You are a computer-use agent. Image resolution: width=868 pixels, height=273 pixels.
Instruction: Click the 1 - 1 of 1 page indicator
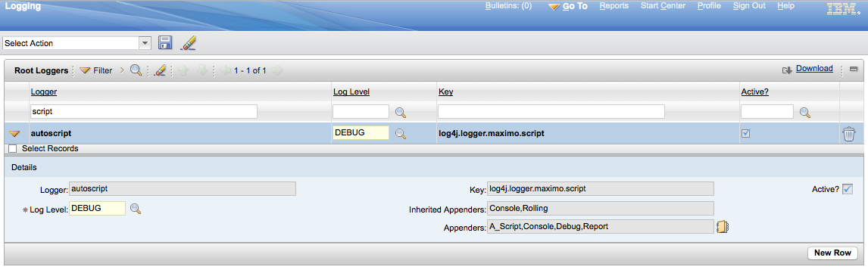[x=250, y=70]
